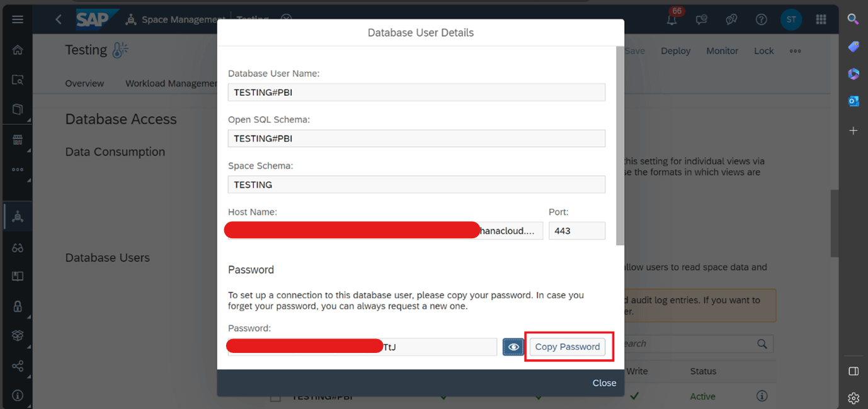
Task: Open help using the question mark icon
Action: tap(761, 20)
